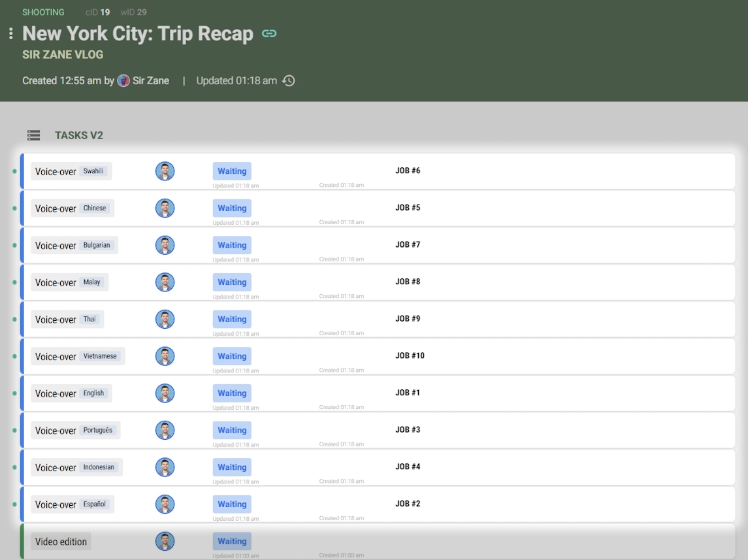Click the blue color bar on Swahili row
The image size is (748, 560).
coord(22,171)
